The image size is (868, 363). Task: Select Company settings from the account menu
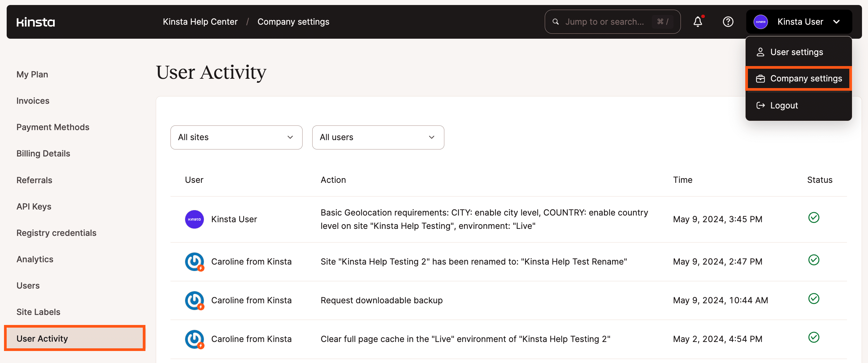coord(806,78)
